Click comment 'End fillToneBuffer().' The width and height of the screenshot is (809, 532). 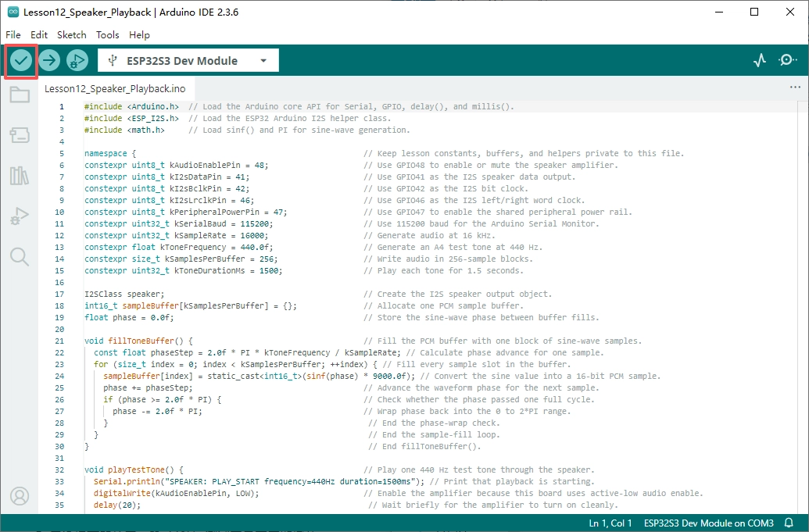424,446
